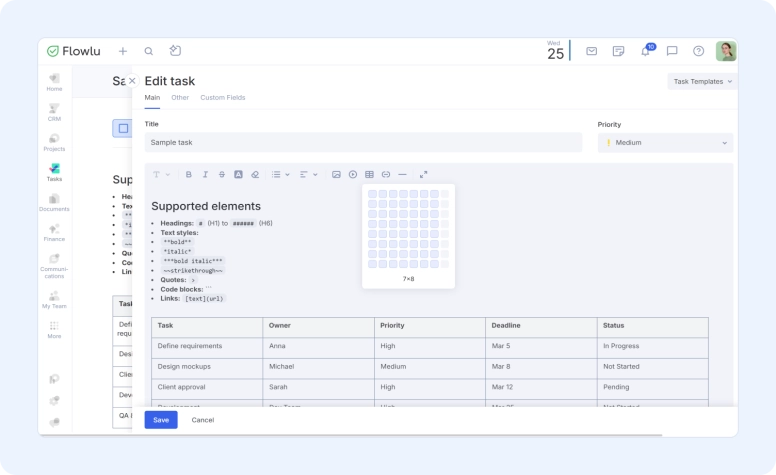This screenshot has height=475, width=776.
Task: Open the Task Templates dropdown
Action: pos(702,81)
